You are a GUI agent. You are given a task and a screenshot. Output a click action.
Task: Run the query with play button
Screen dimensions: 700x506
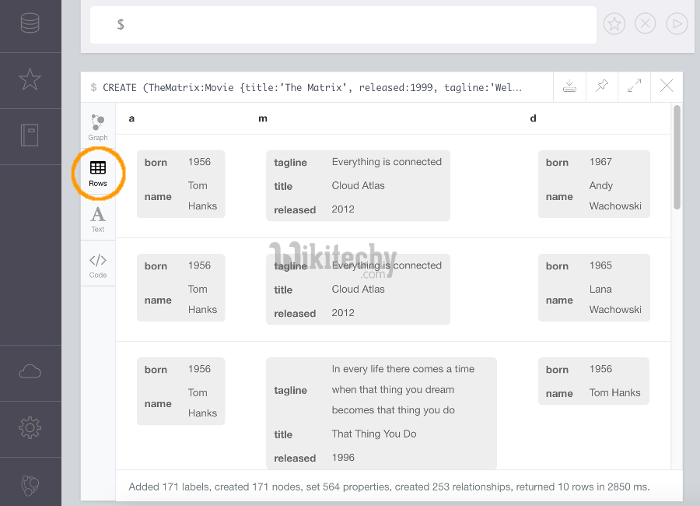coord(677,24)
